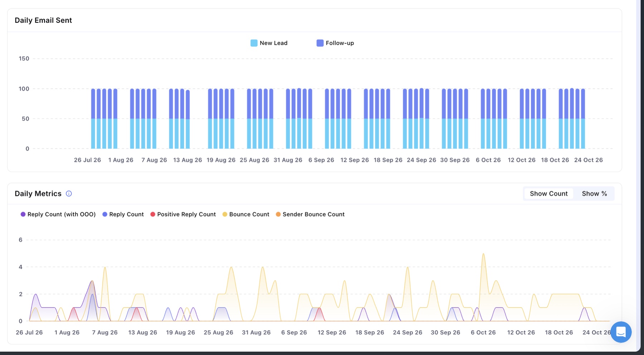Click the red Positive Reply Count dot

153,214
